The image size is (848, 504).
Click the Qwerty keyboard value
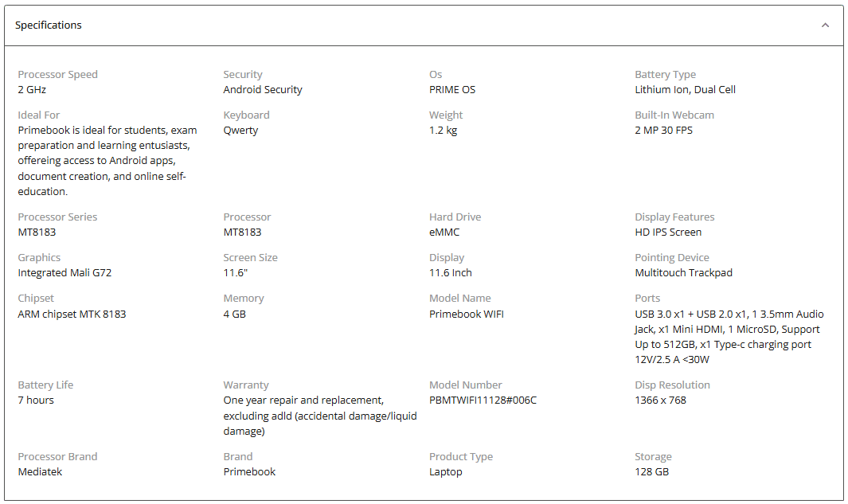click(240, 131)
